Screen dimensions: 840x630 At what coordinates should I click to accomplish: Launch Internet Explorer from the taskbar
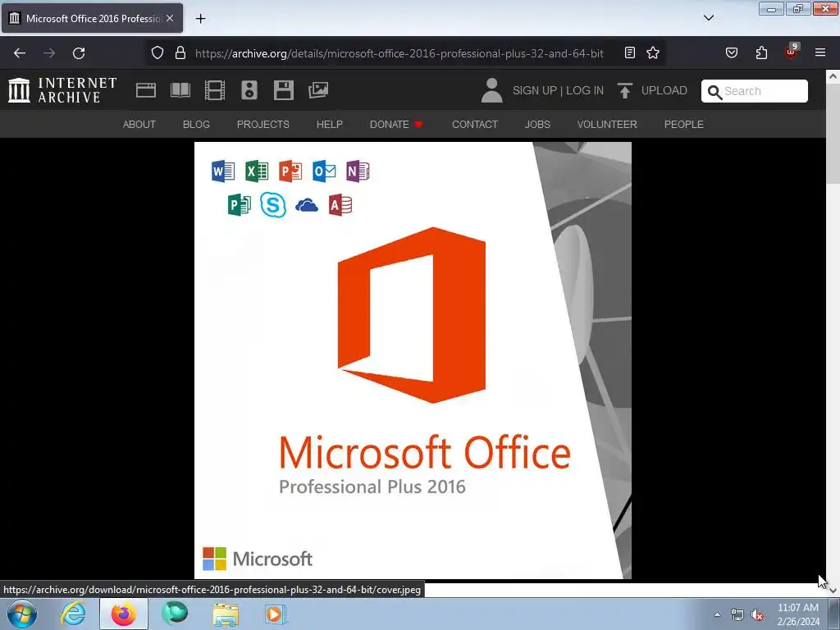click(x=73, y=614)
